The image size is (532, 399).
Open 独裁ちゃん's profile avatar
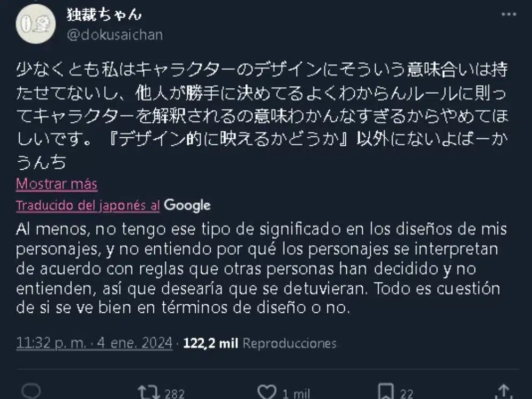(x=35, y=24)
